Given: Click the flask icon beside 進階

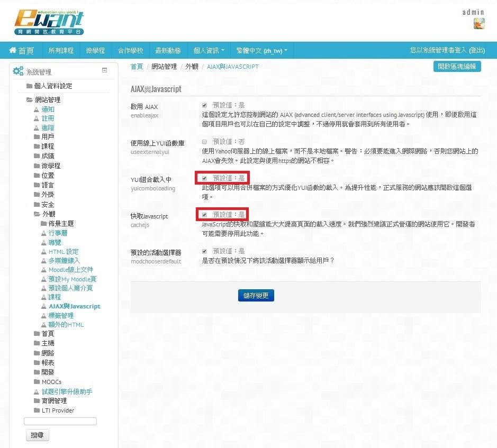Looking at the screenshot, I should [x=37, y=128].
